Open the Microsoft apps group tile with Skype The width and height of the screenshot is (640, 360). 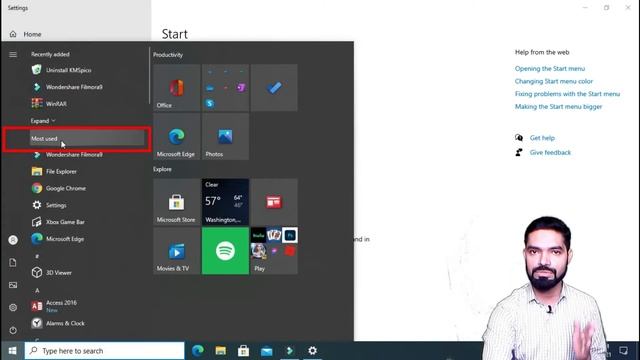(225, 88)
